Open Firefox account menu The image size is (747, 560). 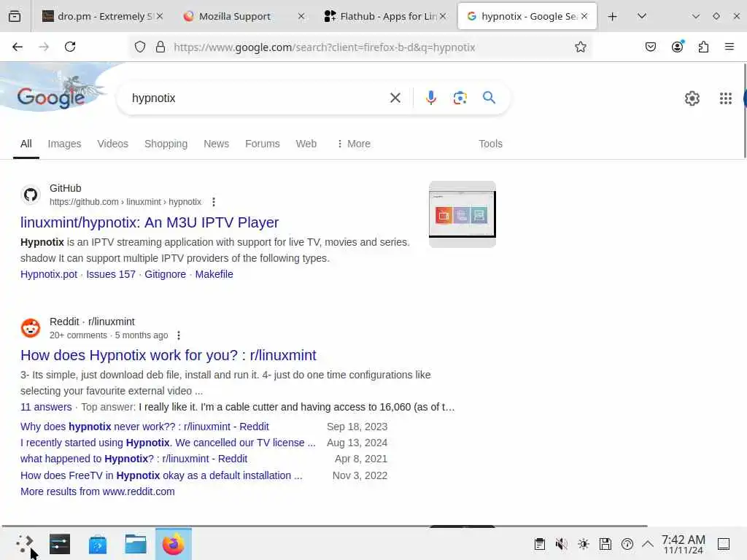pyautogui.click(x=677, y=46)
